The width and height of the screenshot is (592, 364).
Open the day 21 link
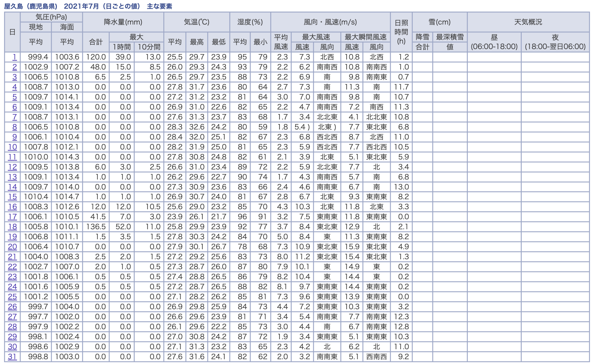[12, 257]
